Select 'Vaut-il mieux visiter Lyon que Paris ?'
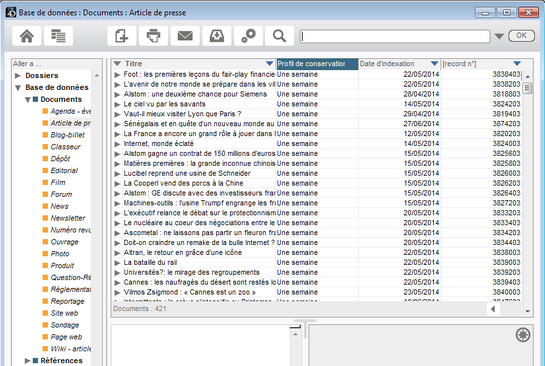This screenshot has width=545, height=366. [x=182, y=114]
